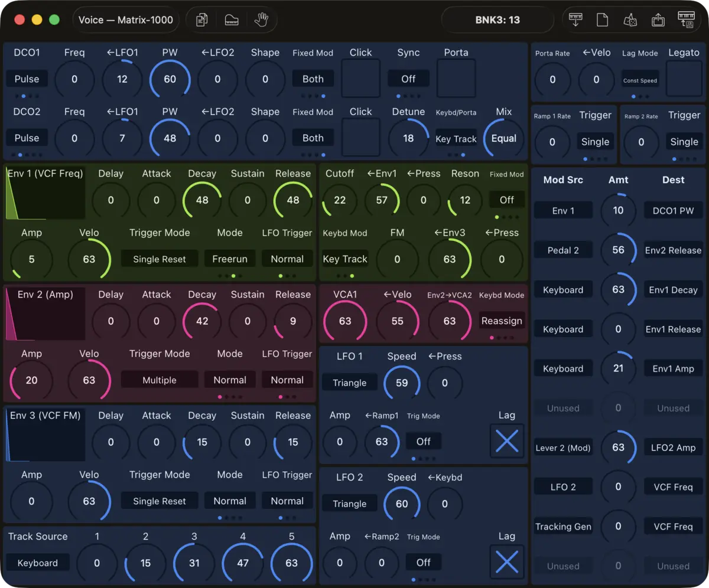Open LFO 1 Triangle waveform selector
The height and width of the screenshot is (588, 709).
[350, 383]
